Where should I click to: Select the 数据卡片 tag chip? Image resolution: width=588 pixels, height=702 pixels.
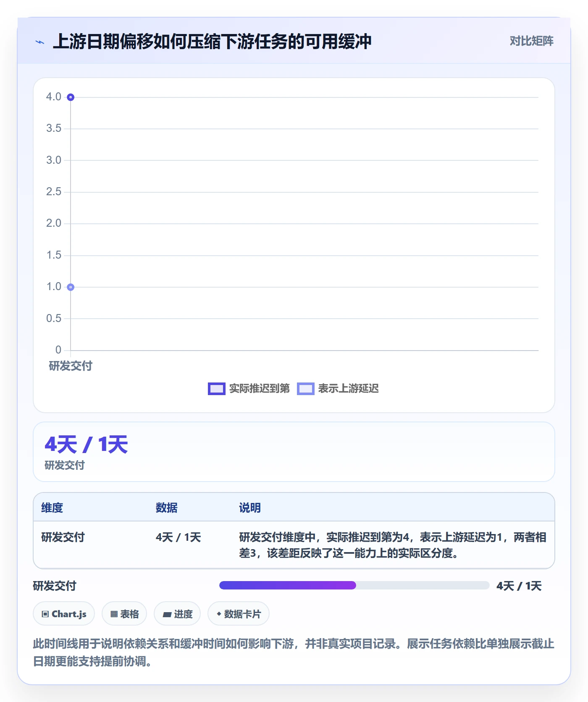pos(239,614)
